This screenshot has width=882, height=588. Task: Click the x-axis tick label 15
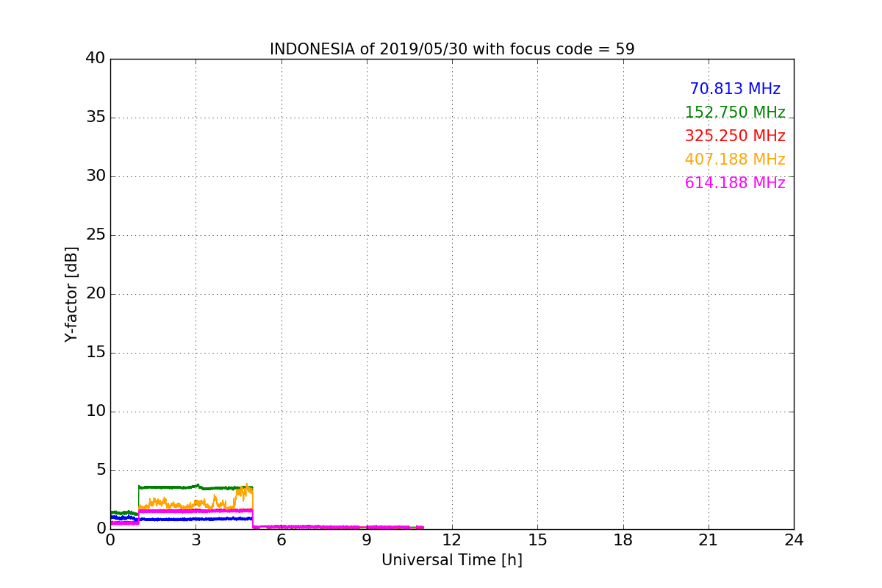coord(537,540)
